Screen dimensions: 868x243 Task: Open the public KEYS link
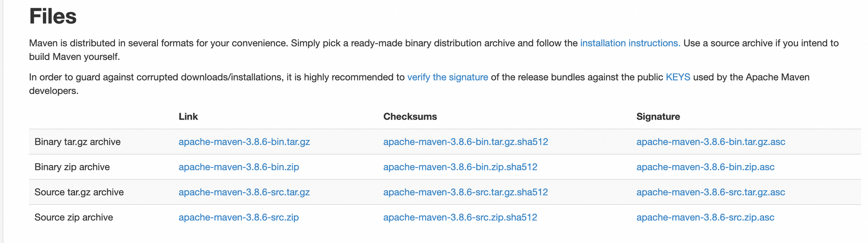tap(678, 77)
